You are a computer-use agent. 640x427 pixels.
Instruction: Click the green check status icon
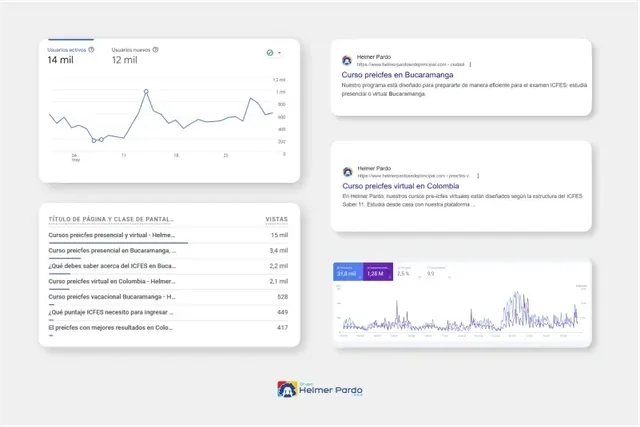270,53
